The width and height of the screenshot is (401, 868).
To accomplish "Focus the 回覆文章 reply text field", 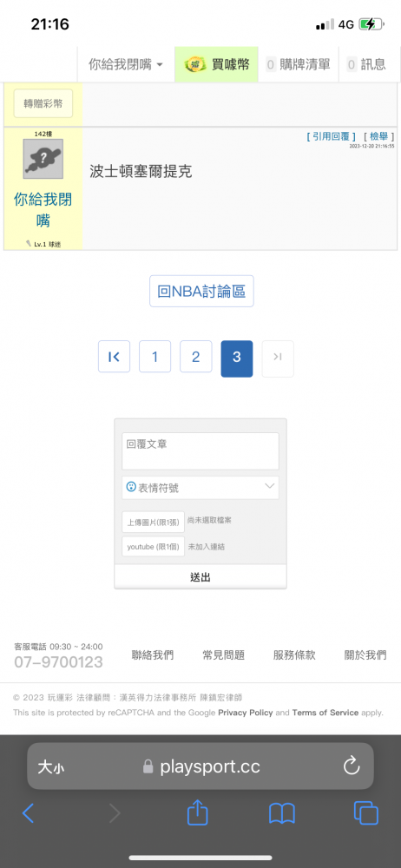I will [200, 450].
